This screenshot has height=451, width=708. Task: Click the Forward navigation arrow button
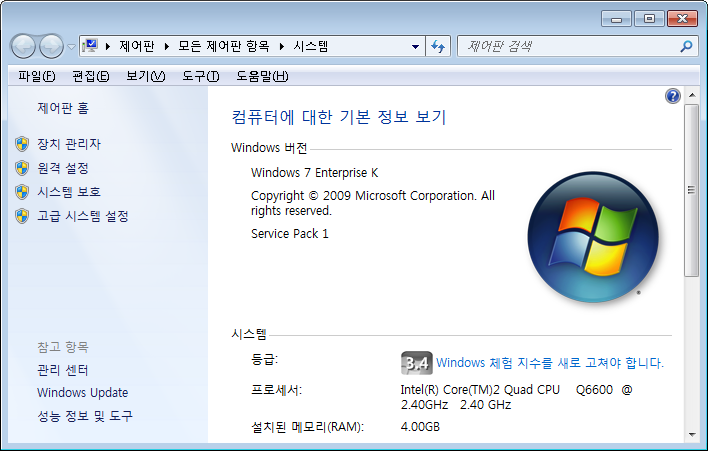coord(51,46)
